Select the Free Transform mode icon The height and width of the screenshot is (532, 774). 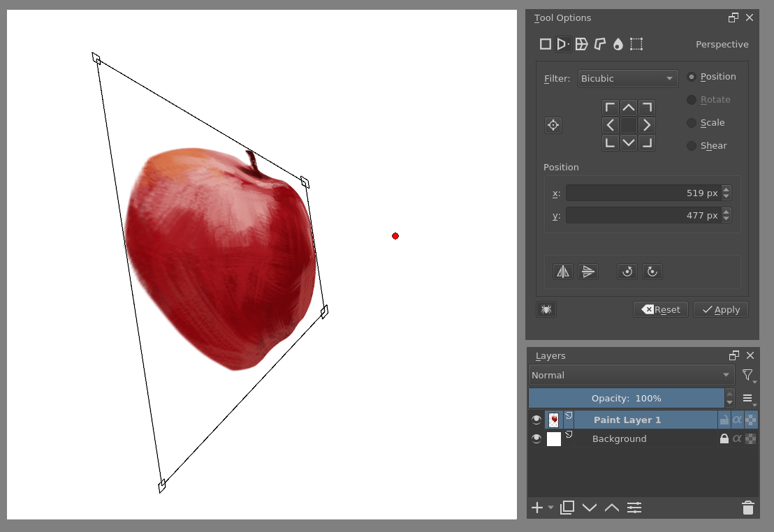[546, 43]
